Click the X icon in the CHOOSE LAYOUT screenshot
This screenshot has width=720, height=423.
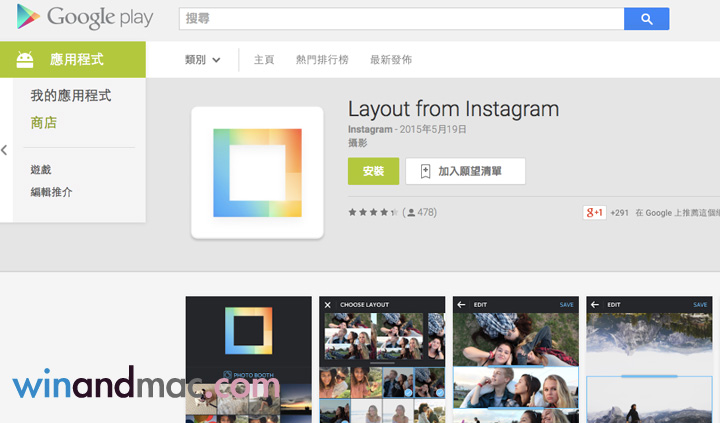point(327,304)
